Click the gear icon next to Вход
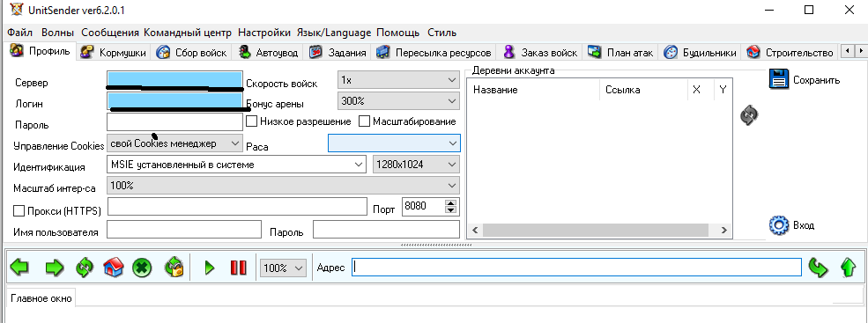The image size is (868, 323). pyautogui.click(x=778, y=225)
